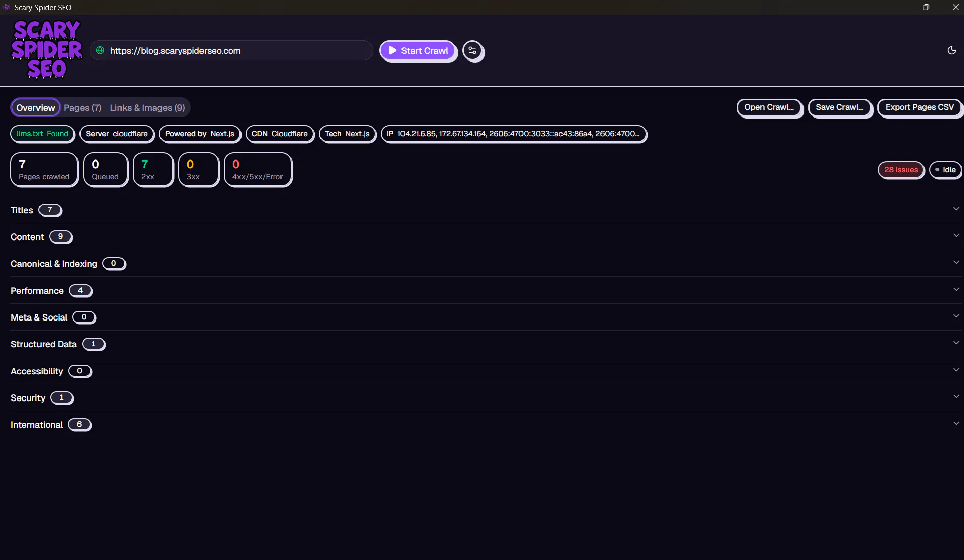Viewport: 964px width, 560px height.
Task: Click the Server cloudflare badge
Action: (x=116, y=134)
